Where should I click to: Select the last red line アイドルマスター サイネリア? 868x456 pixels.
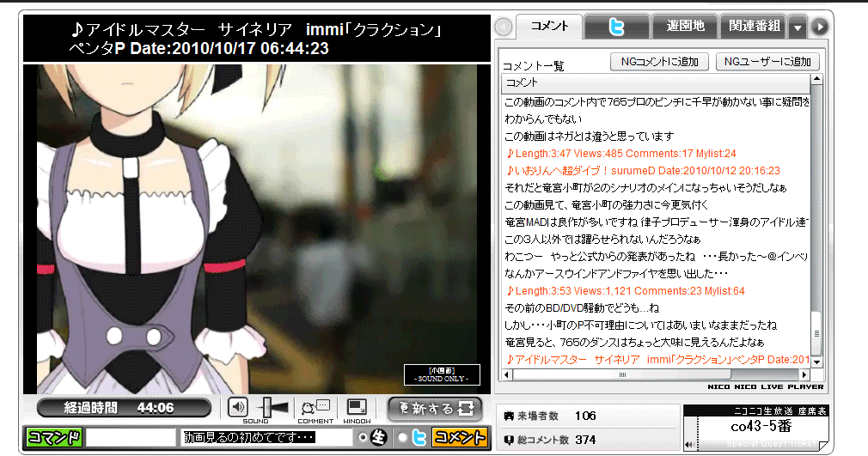pos(656,359)
